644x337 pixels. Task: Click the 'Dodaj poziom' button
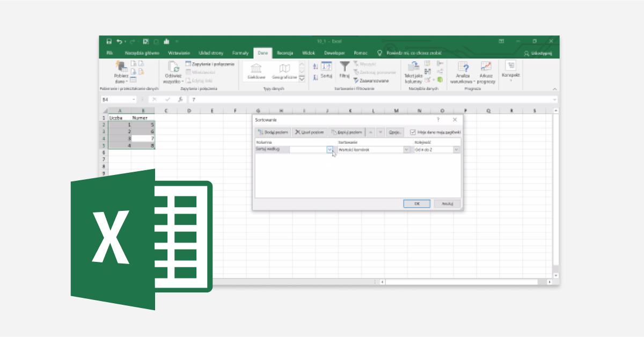tap(273, 132)
